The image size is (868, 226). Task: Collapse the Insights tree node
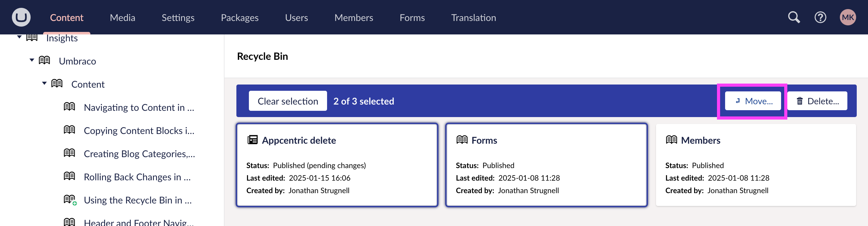20,37
